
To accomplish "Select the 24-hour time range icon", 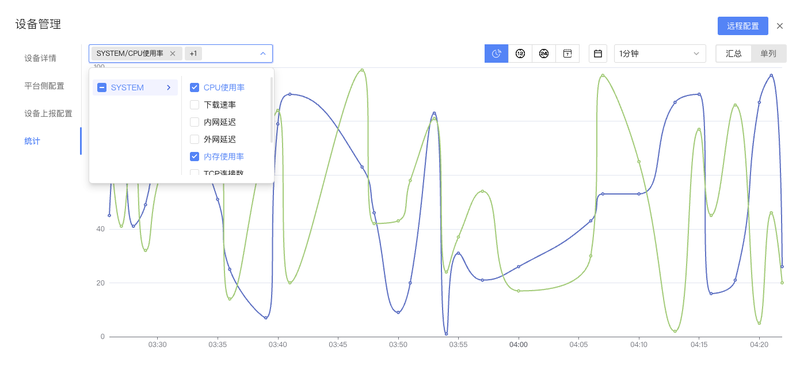I will tap(544, 54).
